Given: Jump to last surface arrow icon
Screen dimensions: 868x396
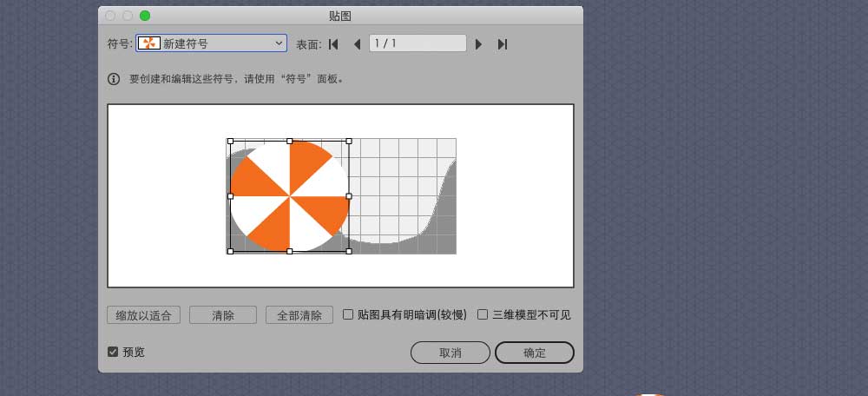Looking at the screenshot, I should [x=503, y=44].
